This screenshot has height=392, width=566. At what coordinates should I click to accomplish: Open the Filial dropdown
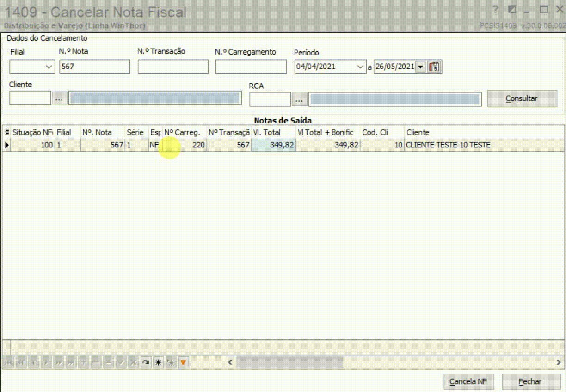tap(49, 67)
